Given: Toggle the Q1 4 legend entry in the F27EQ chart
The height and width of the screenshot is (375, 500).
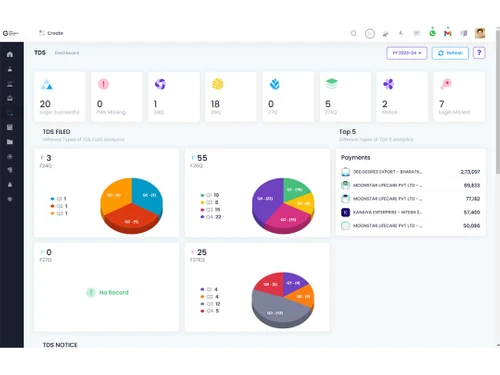Looking at the screenshot, I should [x=209, y=289].
